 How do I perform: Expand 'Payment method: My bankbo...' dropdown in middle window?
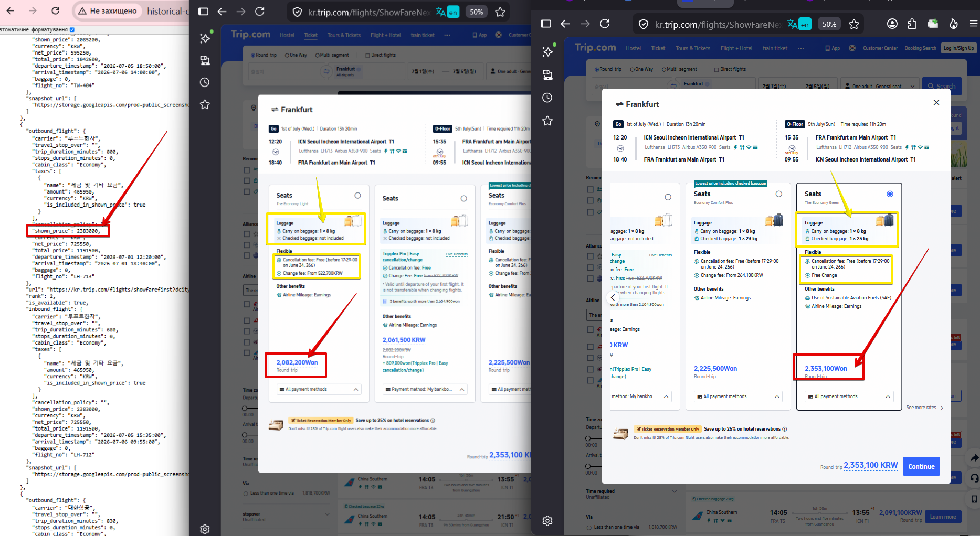pos(425,389)
